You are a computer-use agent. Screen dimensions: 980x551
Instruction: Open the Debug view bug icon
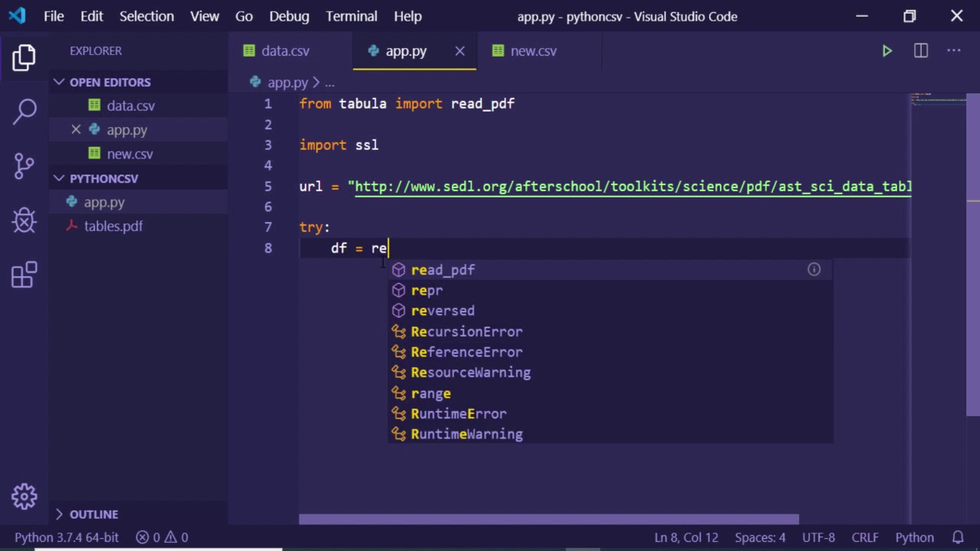click(24, 220)
